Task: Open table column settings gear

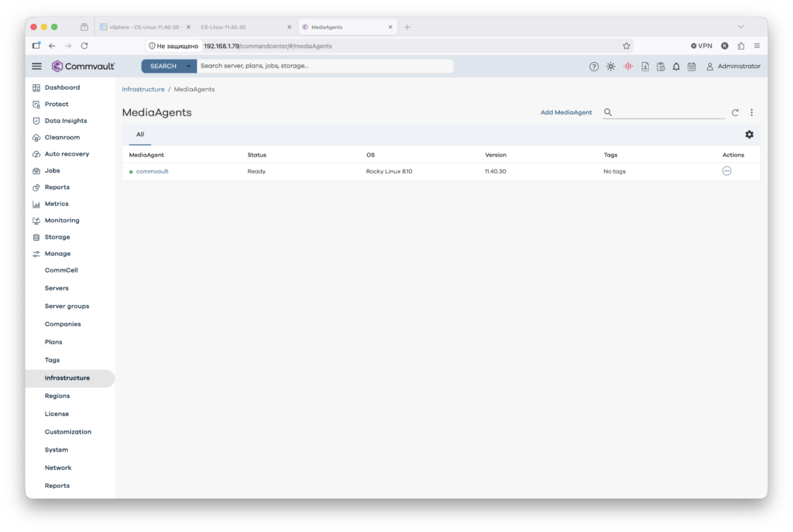Action: pos(749,135)
